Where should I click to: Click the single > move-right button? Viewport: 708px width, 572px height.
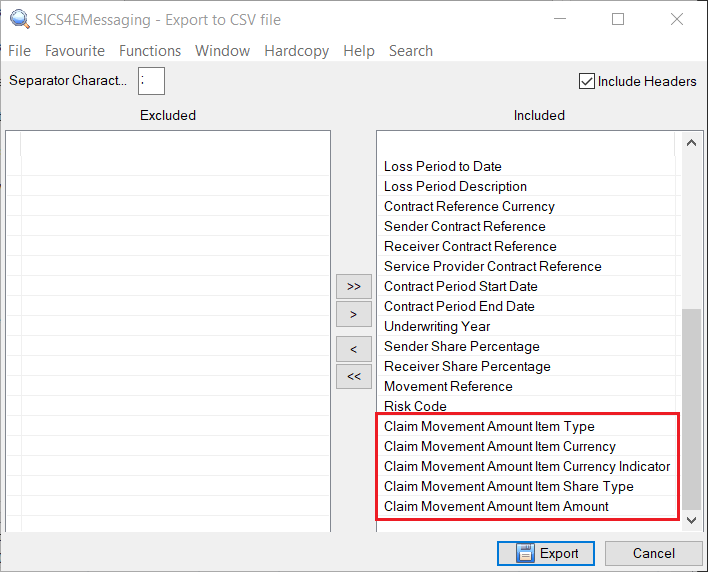(353, 315)
